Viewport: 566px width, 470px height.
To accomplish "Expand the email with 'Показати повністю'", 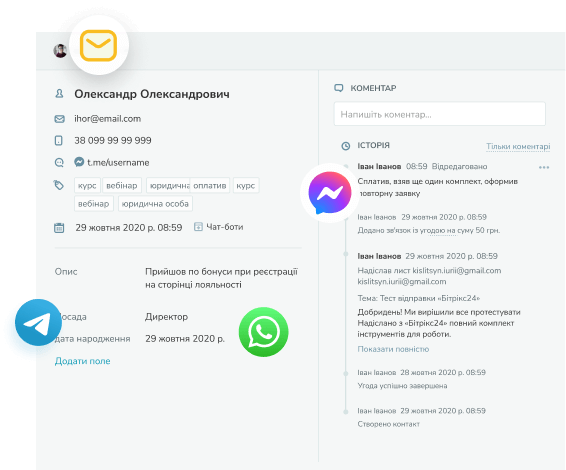I will point(393,349).
